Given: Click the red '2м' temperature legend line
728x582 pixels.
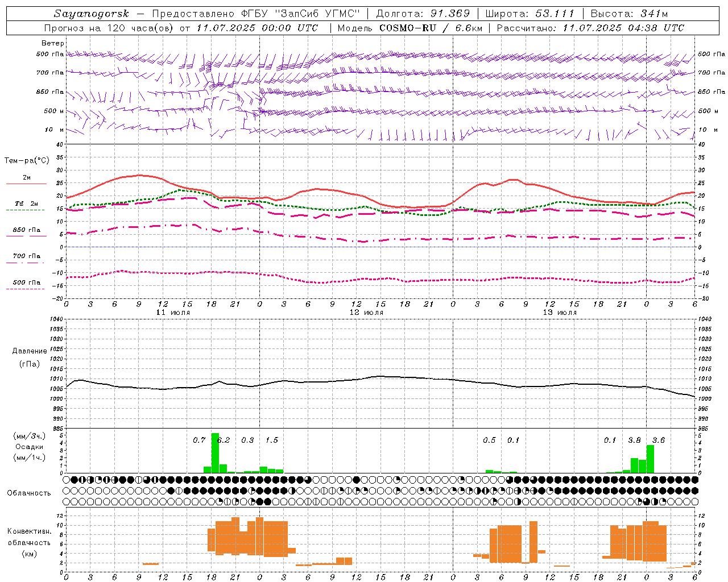Looking at the screenshot, I should (26, 184).
